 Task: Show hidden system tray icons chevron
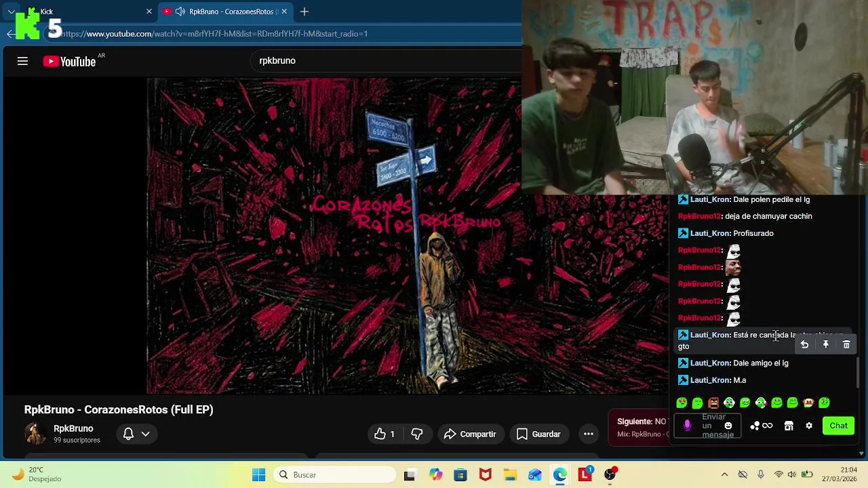point(724,474)
